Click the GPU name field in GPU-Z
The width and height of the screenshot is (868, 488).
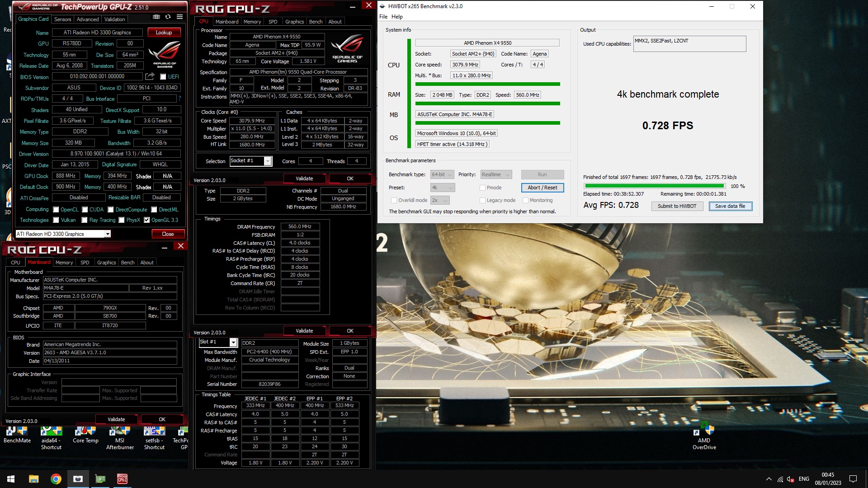click(97, 33)
